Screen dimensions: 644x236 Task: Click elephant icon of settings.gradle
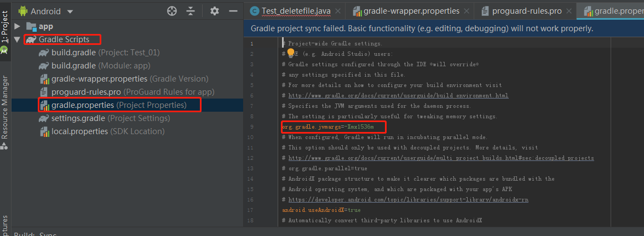pyautogui.click(x=44, y=118)
